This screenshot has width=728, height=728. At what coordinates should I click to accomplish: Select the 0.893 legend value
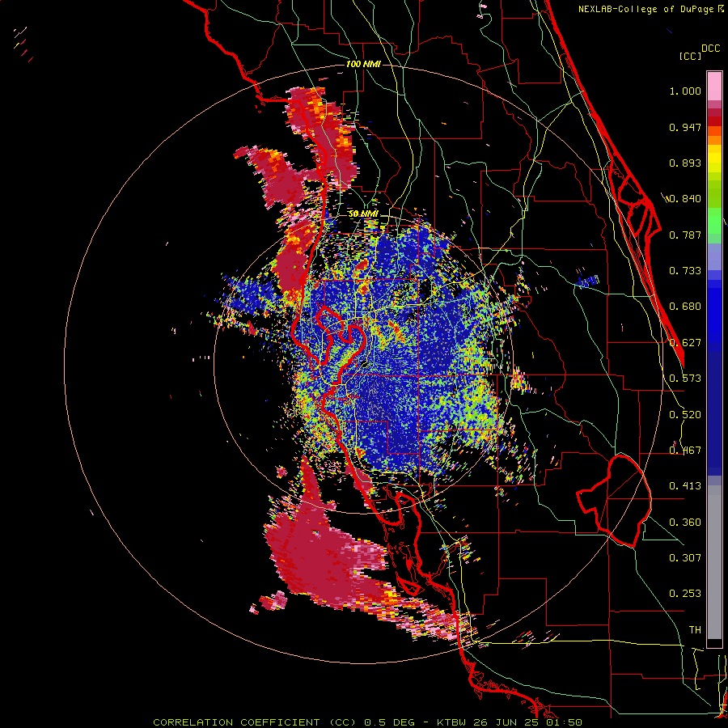coord(685,163)
